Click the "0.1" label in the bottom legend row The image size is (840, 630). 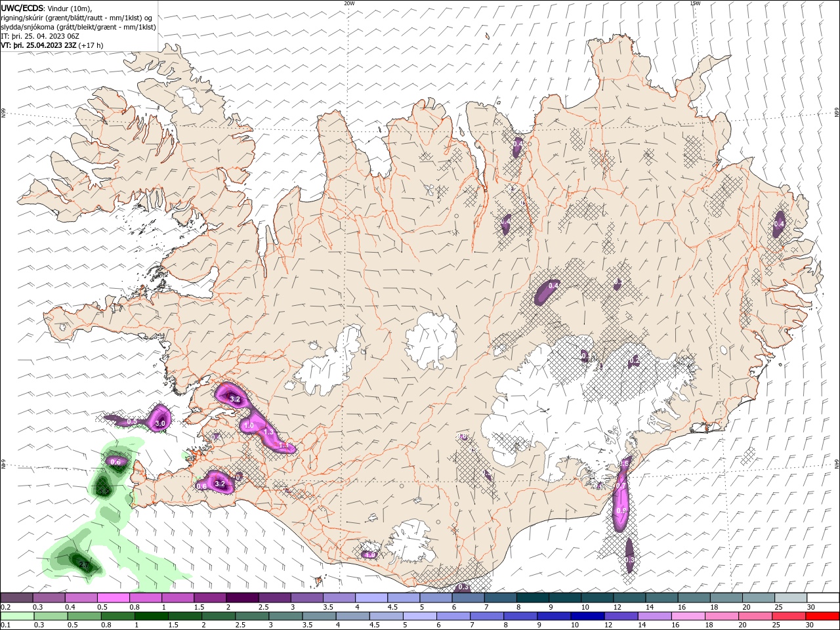point(5,626)
